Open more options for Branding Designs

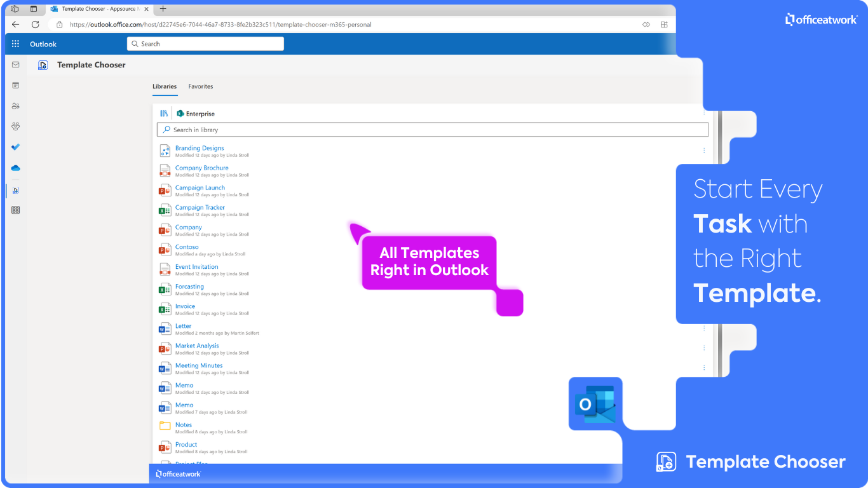click(x=704, y=151)
